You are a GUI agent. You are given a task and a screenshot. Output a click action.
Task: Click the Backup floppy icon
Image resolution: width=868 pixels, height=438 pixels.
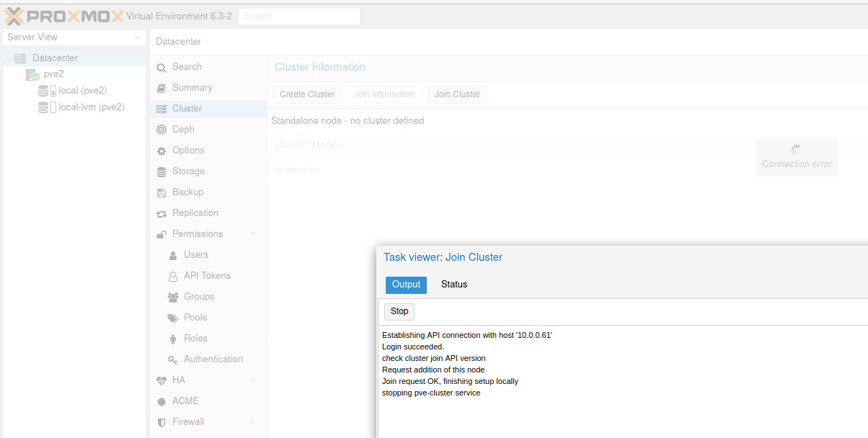[x=161, y=192]
